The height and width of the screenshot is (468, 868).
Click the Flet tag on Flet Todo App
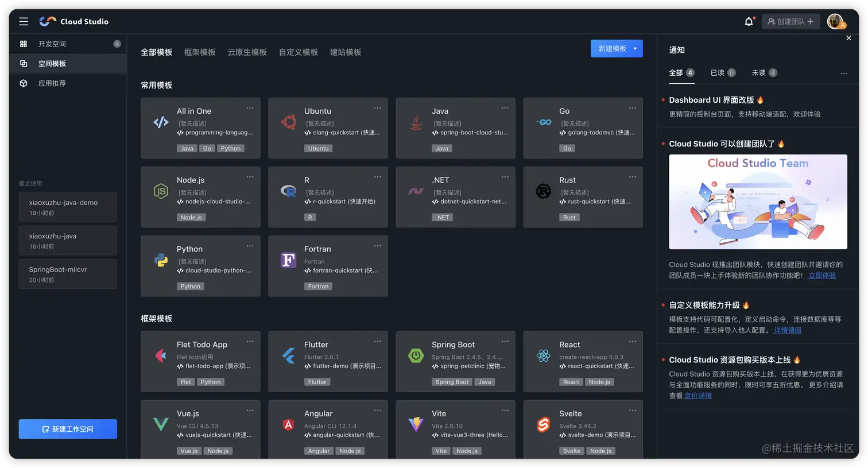[x=185, y=382]
